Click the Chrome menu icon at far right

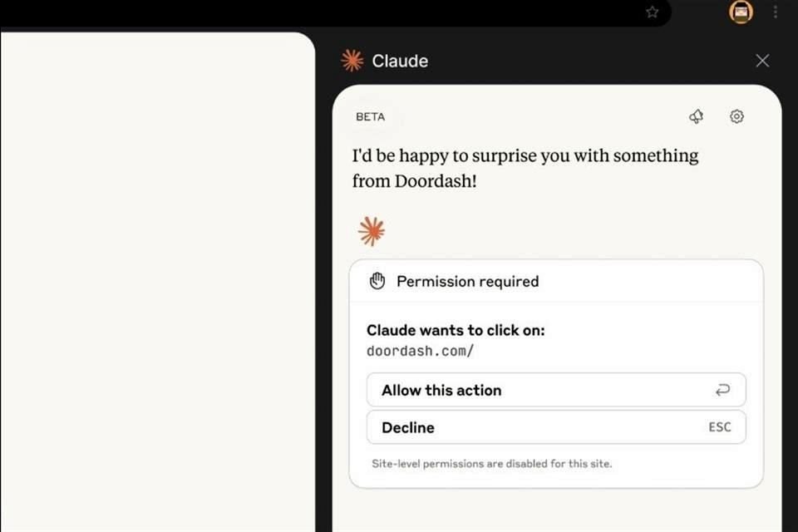pos(776,12)
